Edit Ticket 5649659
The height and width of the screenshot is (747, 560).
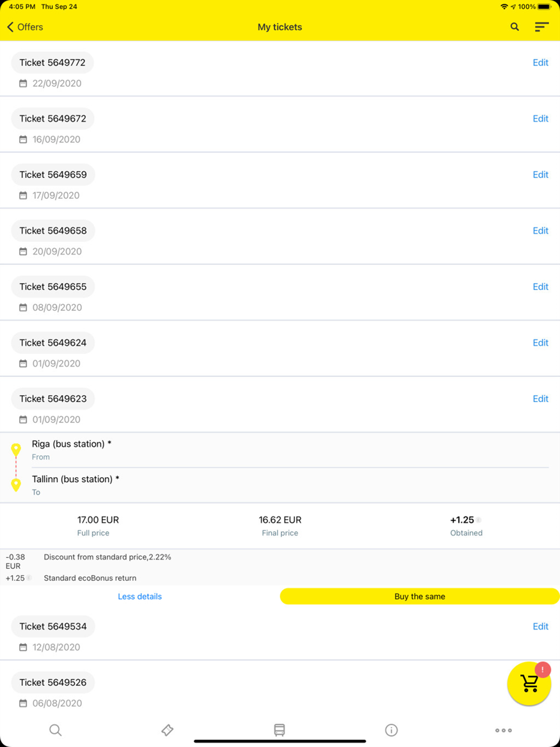click(540, 175)
